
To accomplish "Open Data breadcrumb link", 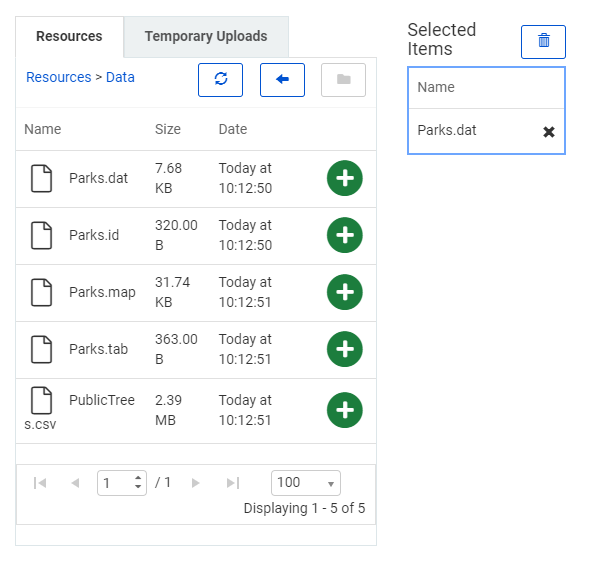I will [x=120, y=77].
